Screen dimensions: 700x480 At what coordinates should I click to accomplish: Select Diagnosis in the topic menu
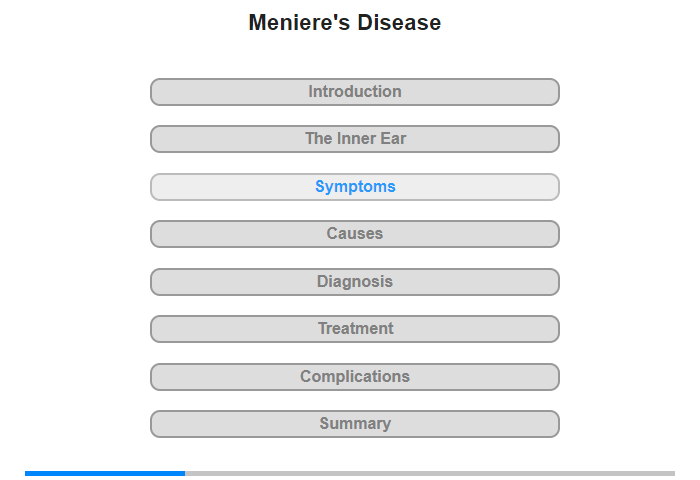pyautogui.click(x=355, y=282)
